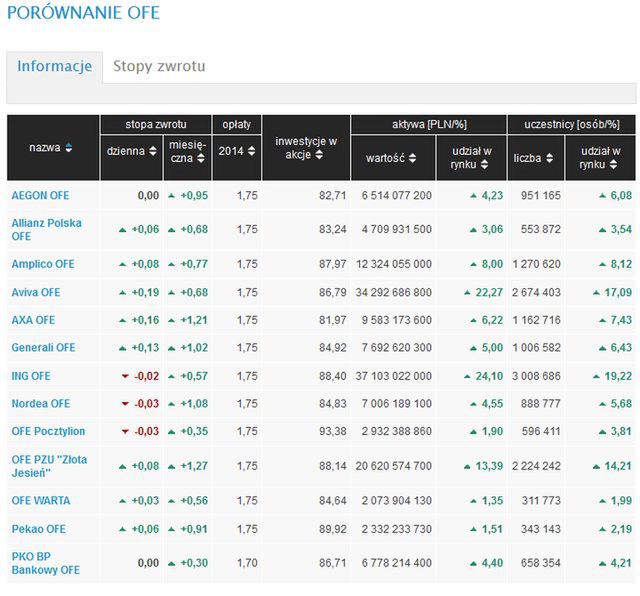
Task: Select Nordea monthly return +1,08
Action: [x=194, y=404]
